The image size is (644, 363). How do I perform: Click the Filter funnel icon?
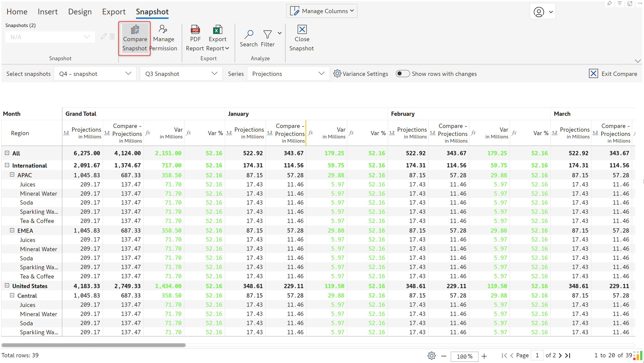click(267, 34)
